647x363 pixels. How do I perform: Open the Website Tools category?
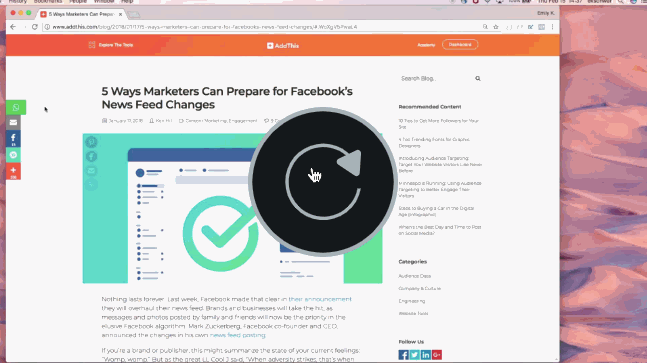coord(413,314)
